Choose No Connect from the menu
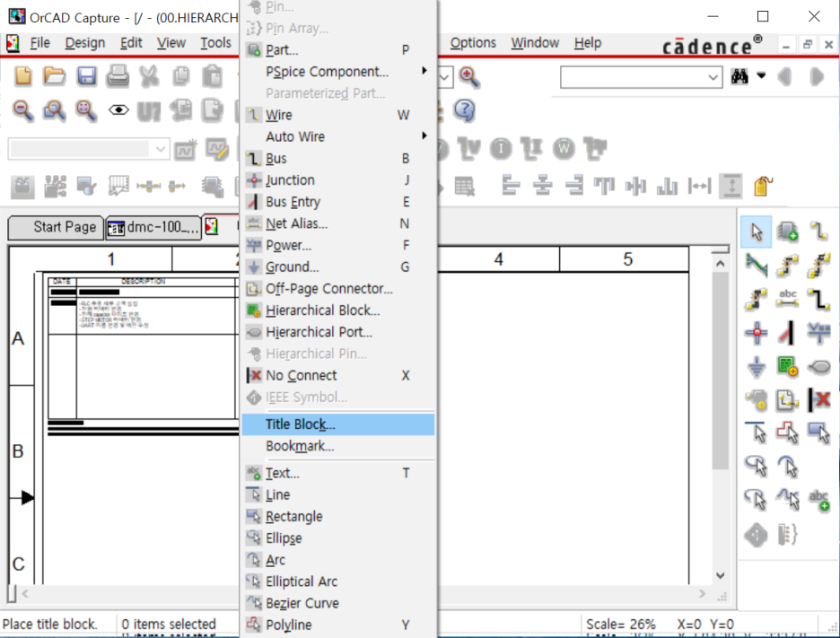Image resolution: width=840 pixels, height=638 pixels. point(338,375)
